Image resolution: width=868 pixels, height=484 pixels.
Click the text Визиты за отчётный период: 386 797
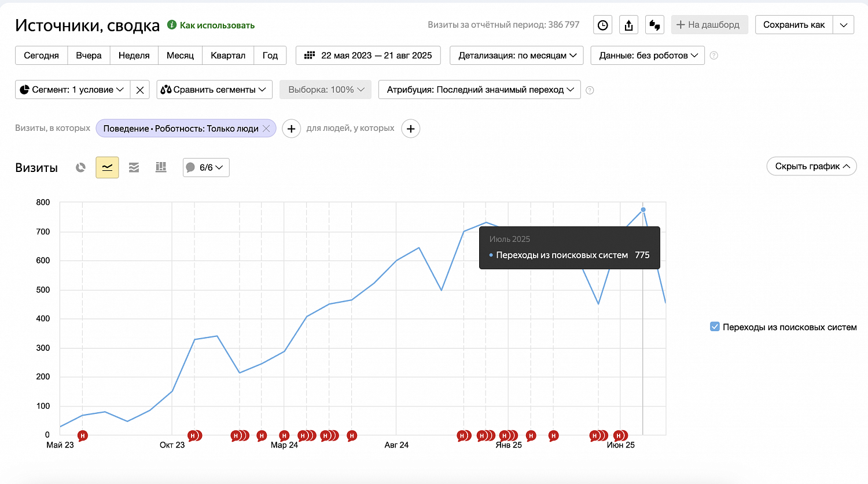[x=503, y=25]
